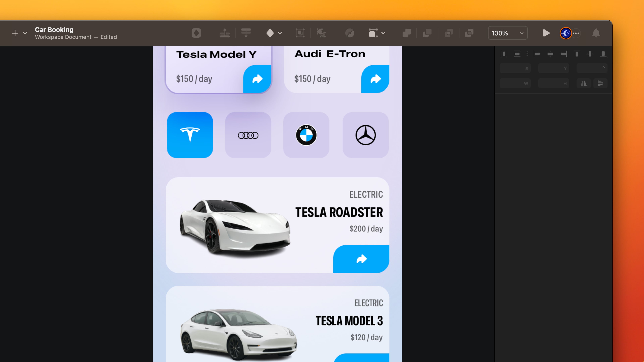Click the Send Backward toolbar icon
Image resolution: width=644 pixels, height=362 pixels.
pyautogui.click(x=246, y=33)
